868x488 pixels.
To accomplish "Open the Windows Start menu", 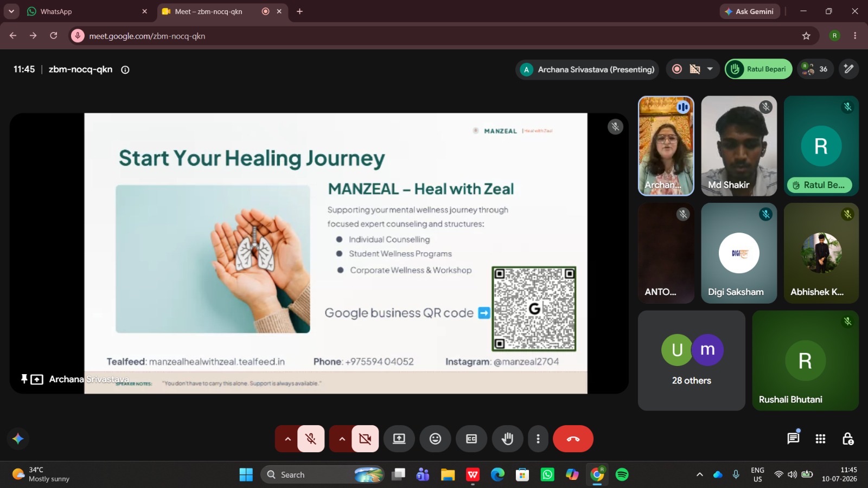I will click(246, 474).
